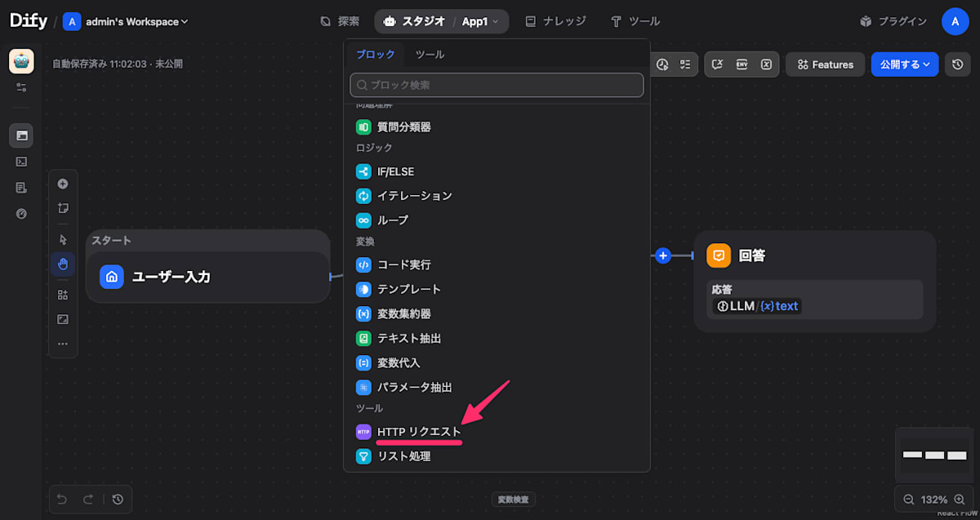Select the 質問分類器 block
Viewport: 980px width, 520px height.
(x=497, y=127)
